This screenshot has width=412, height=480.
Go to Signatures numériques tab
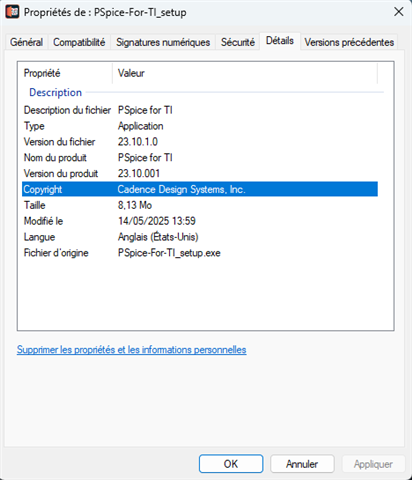tap(163, 42)
